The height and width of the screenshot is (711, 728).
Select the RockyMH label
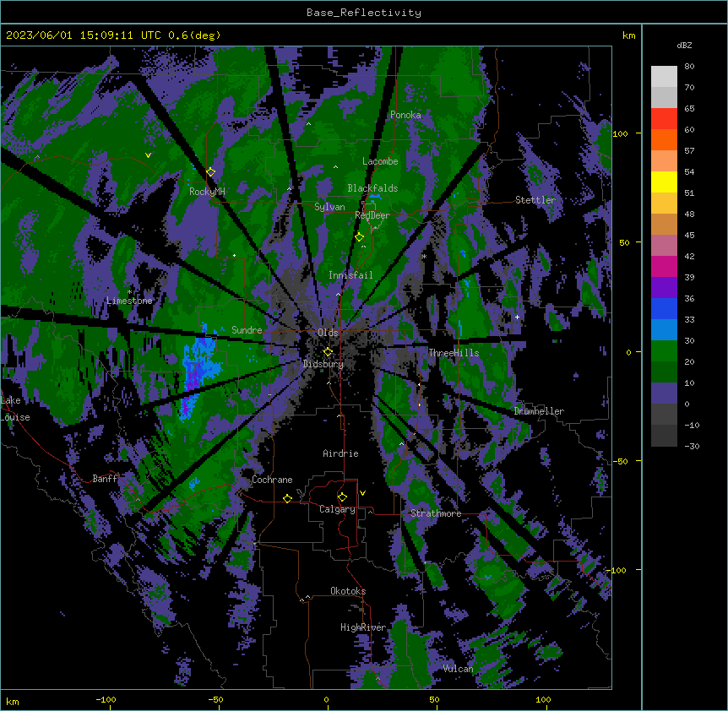(207, 192)
